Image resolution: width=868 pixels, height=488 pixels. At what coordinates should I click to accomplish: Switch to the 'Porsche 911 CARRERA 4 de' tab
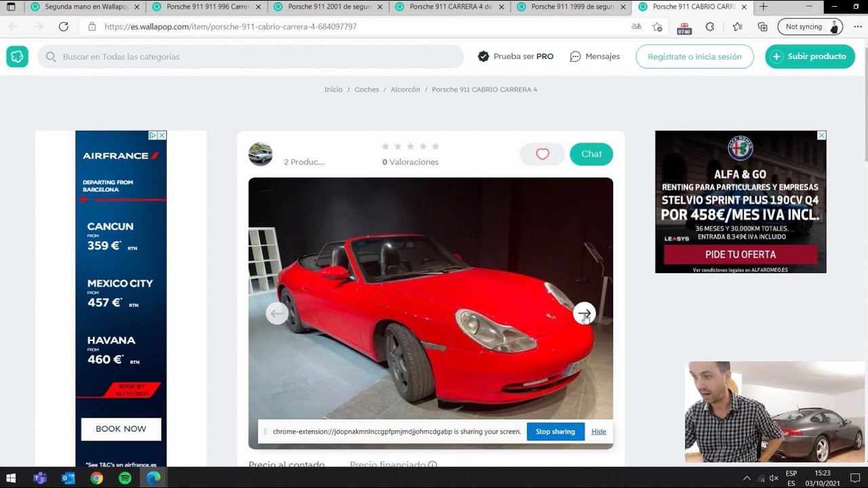pyautogui.click(x=450, y=7)
